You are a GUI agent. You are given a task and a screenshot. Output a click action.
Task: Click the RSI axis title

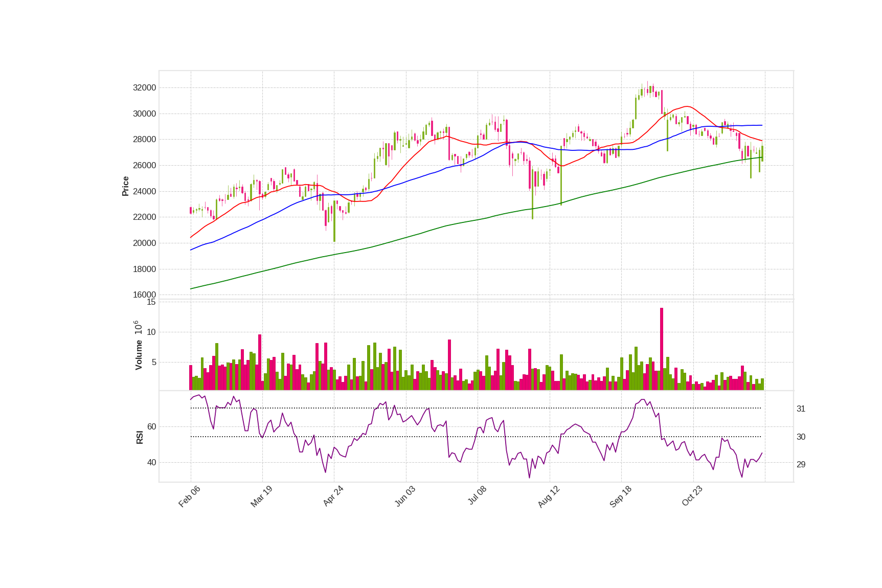point(140,437)
